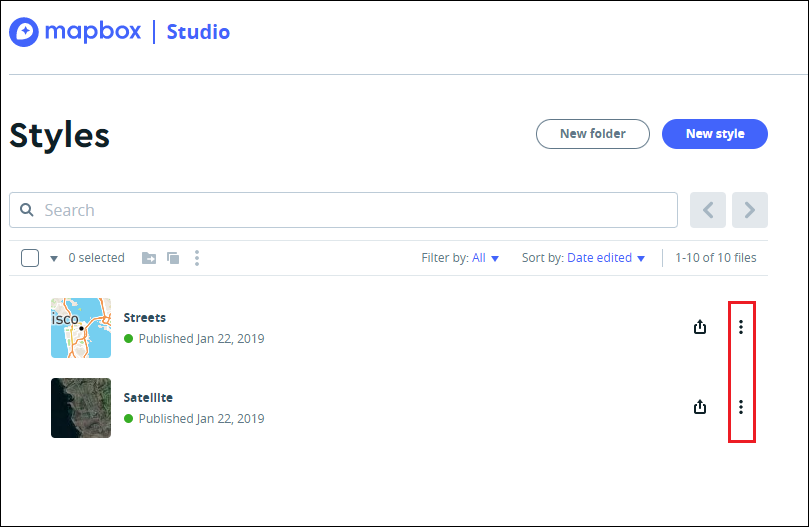This screenshot has height=527, width=809.
Task: Focus the Search input field
Action: [344, 210]
